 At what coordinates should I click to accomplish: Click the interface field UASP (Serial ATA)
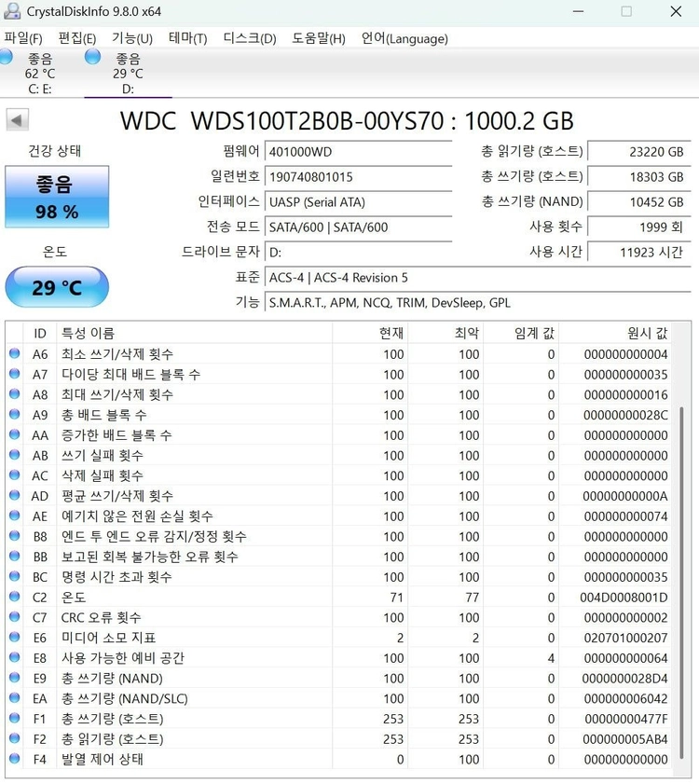(x=358, y=202)
